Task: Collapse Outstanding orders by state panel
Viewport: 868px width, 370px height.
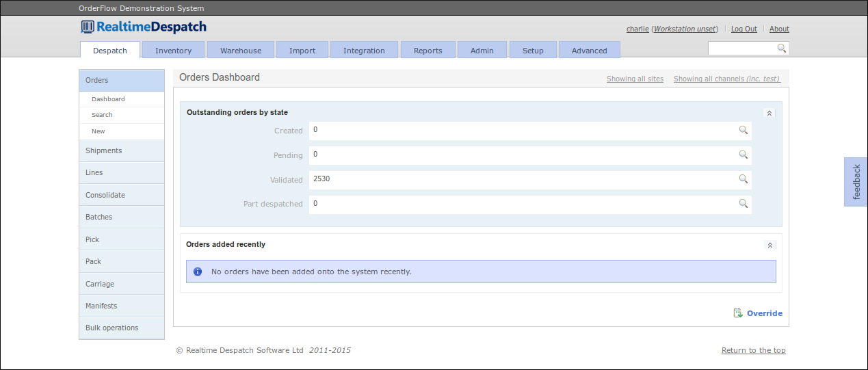Action: pos(770,113)
